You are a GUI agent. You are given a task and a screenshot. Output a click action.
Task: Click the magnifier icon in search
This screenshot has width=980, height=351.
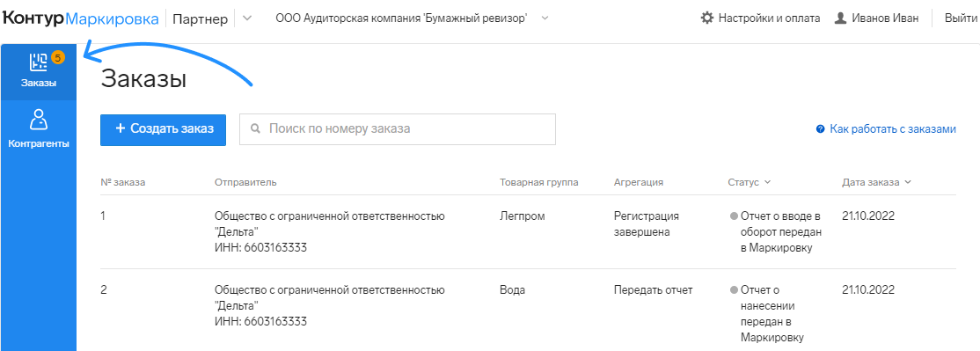(x=255, y=129)
